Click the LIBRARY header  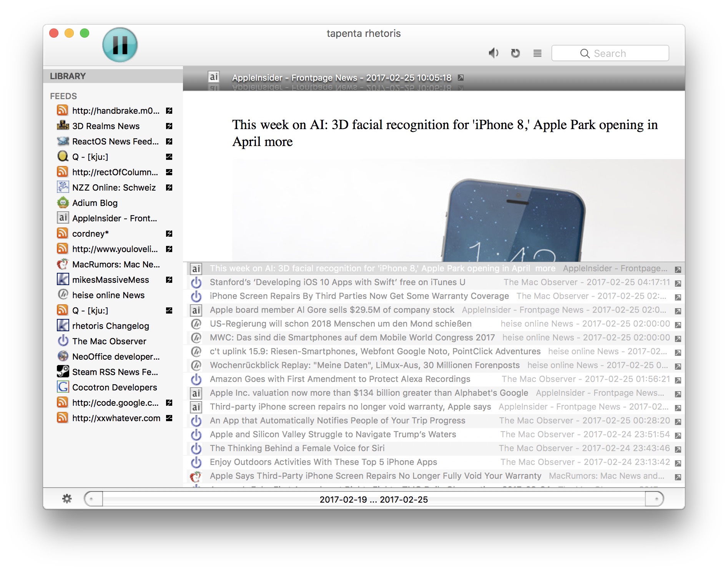113,76
